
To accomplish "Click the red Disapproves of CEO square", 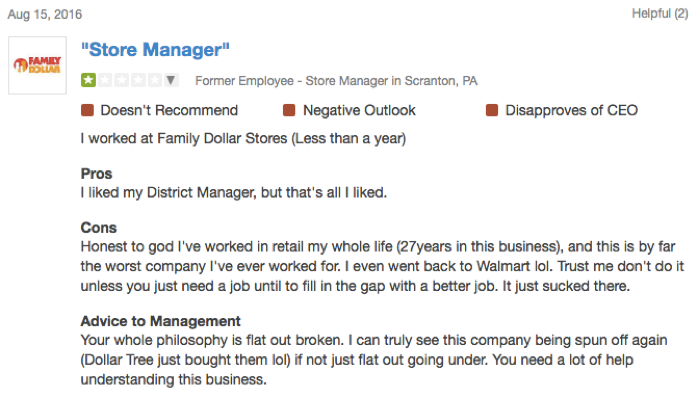I will 492,110.
